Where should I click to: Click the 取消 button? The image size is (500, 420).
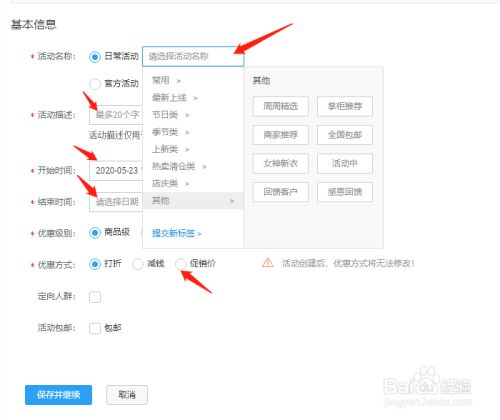(x=127, y=395)
